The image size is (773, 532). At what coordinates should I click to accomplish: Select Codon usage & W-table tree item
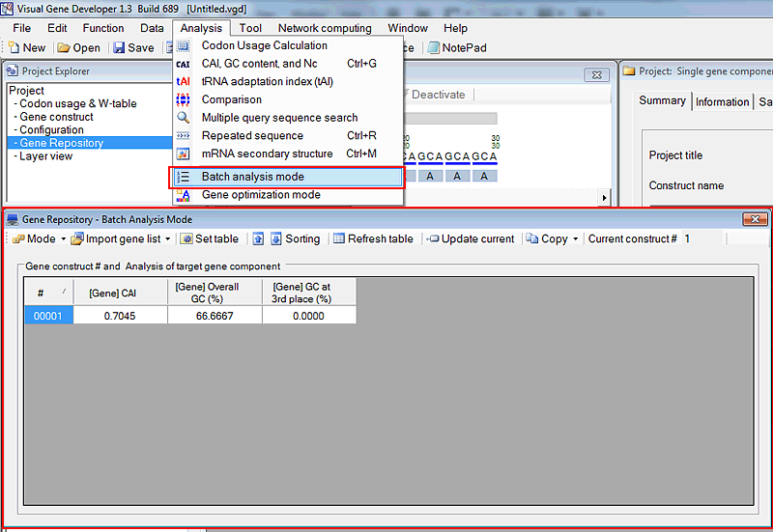(x=78, y=104)
